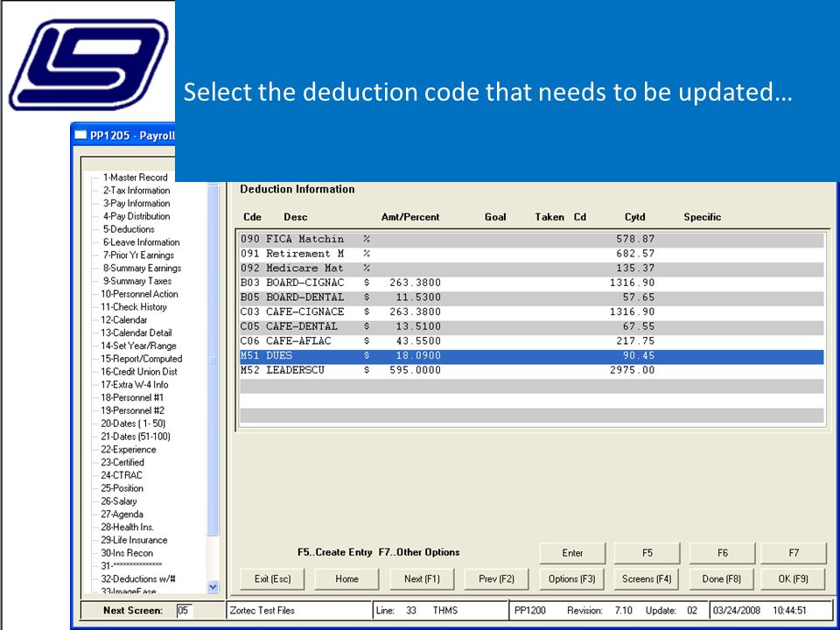Click the Enter button
Screen dimensions: 840x630
point(572,553)
